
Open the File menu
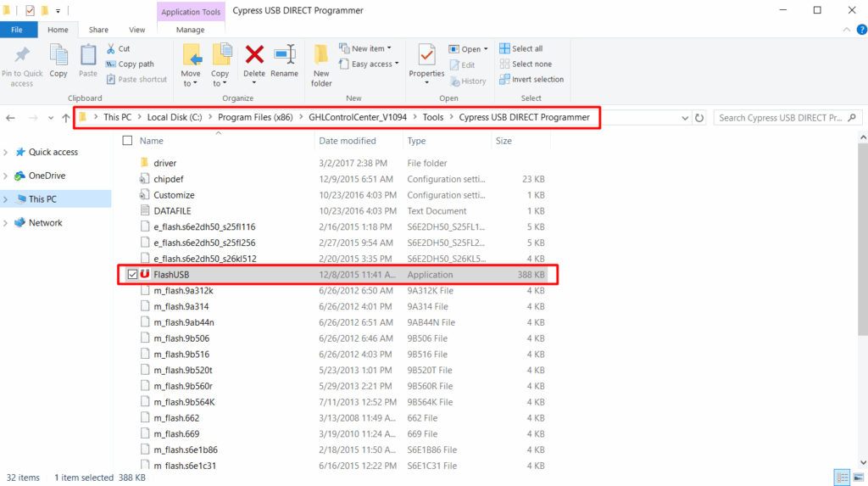17,30
